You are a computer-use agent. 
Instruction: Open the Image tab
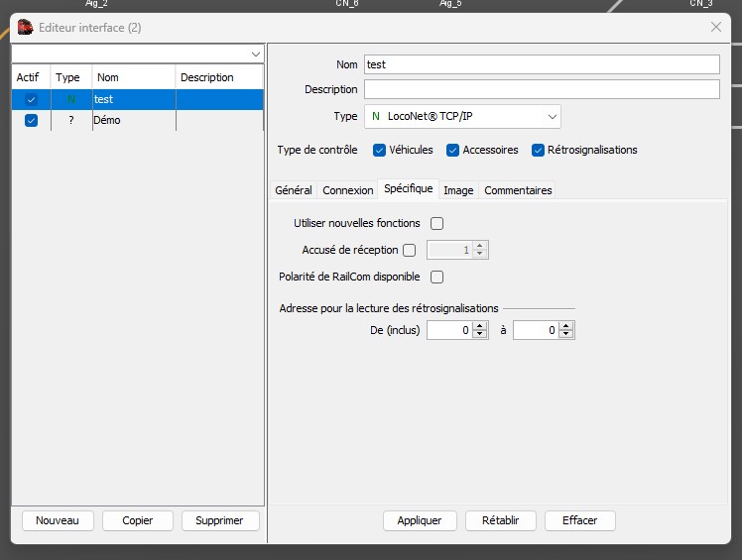[458, 190]
